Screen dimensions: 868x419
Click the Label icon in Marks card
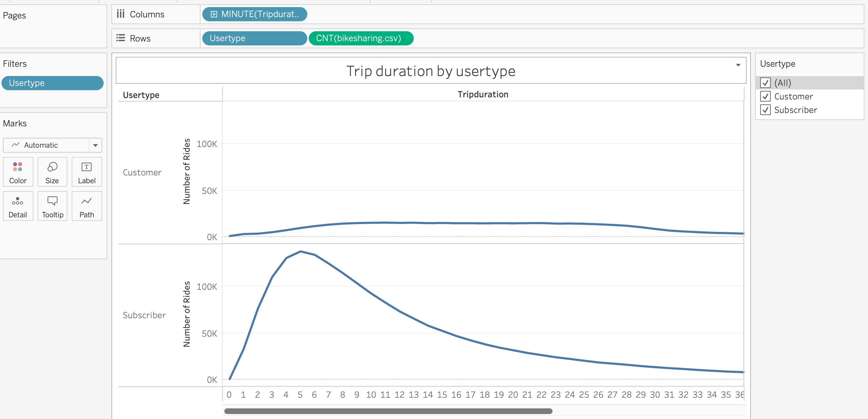click(86, 172)
